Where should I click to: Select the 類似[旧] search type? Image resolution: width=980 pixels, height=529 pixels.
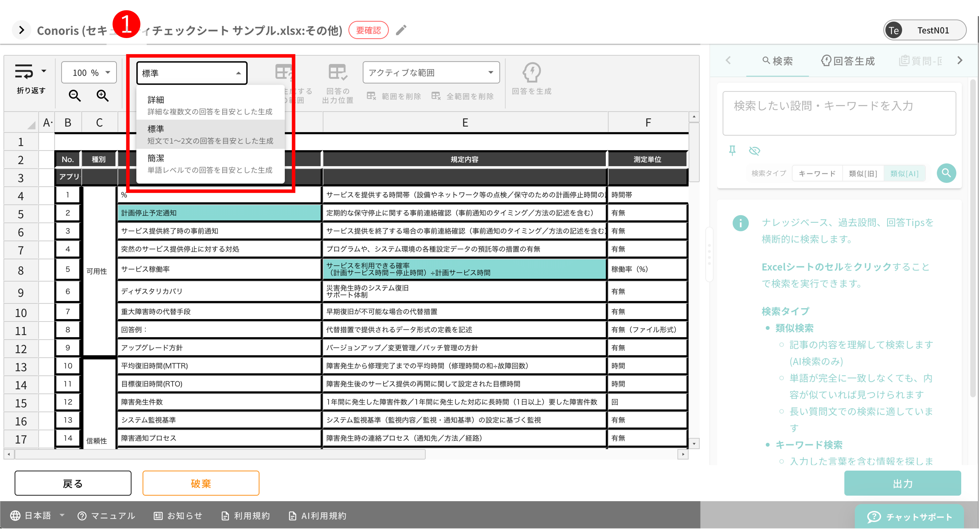(863, 173)
